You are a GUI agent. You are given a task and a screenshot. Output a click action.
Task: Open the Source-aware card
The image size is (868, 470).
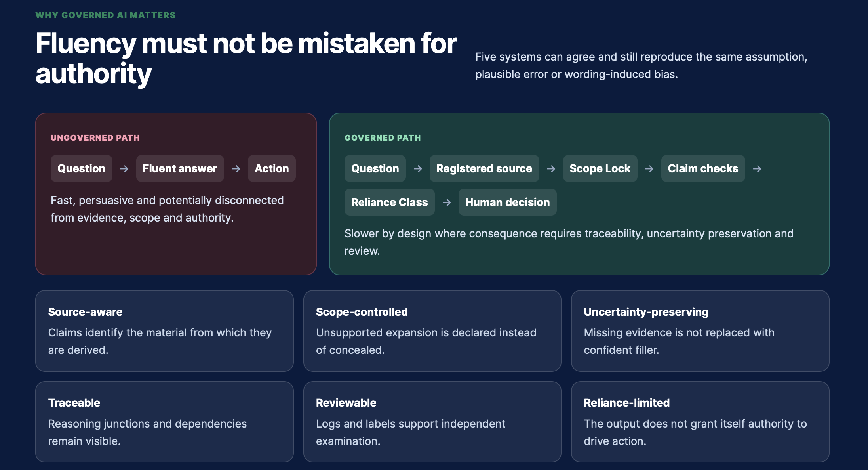[164, 331]
